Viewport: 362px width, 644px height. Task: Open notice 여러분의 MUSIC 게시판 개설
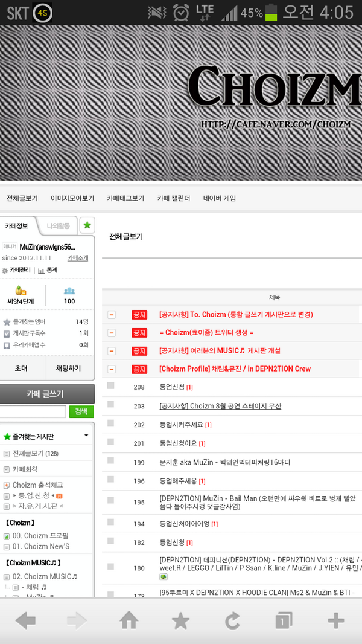click(x=220, y=351)
